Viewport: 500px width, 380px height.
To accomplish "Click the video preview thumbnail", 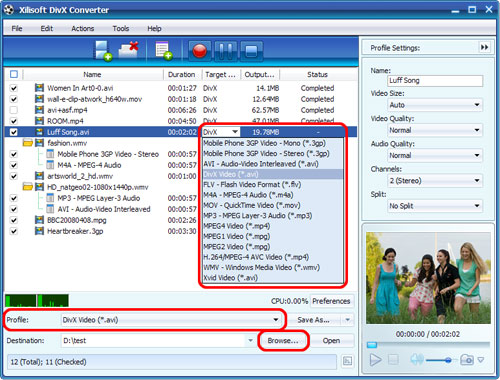I will click(428, 278).
